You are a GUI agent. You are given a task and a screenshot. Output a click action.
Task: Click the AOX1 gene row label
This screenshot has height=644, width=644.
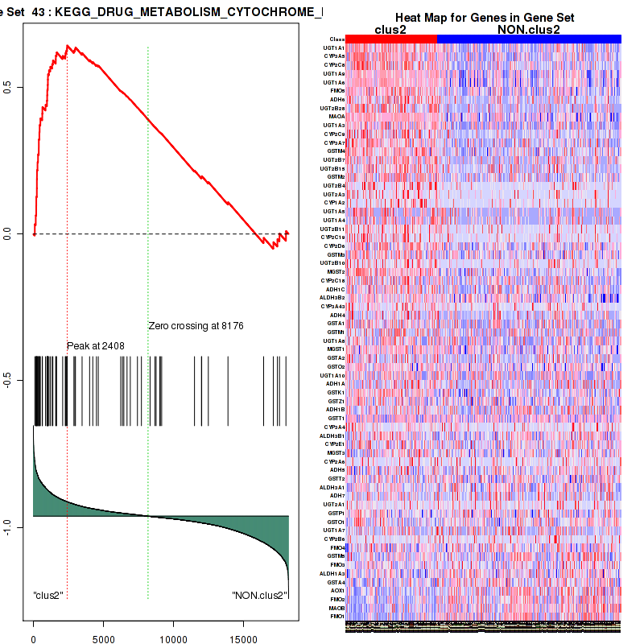pos(337,590)
